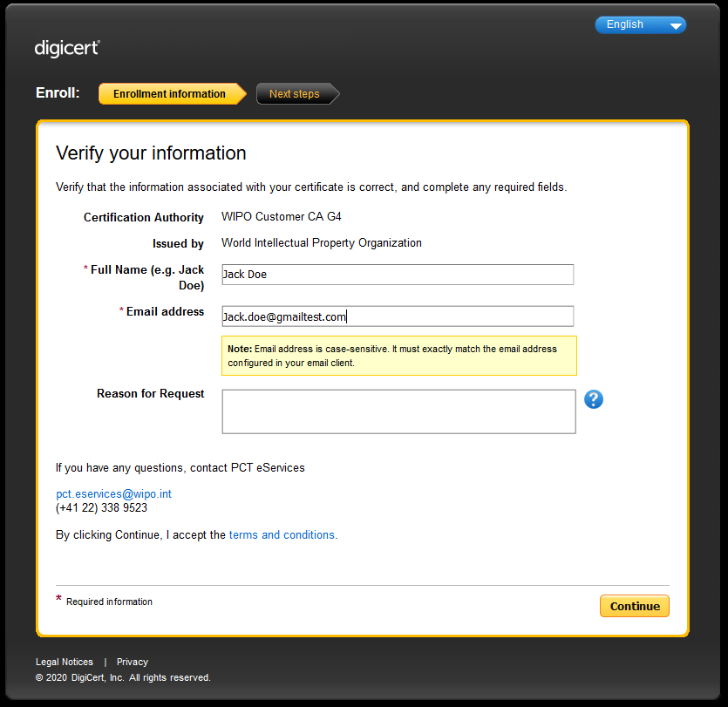This screenshot has height=707, width=728.
Task: Click inside the Full Name field
Action: coord(398,274)
